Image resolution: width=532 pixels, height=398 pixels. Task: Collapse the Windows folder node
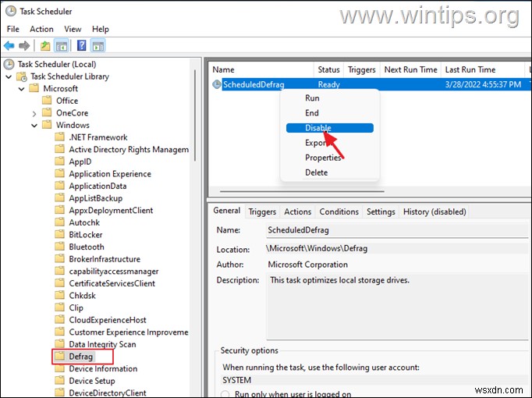click(34, 126)
